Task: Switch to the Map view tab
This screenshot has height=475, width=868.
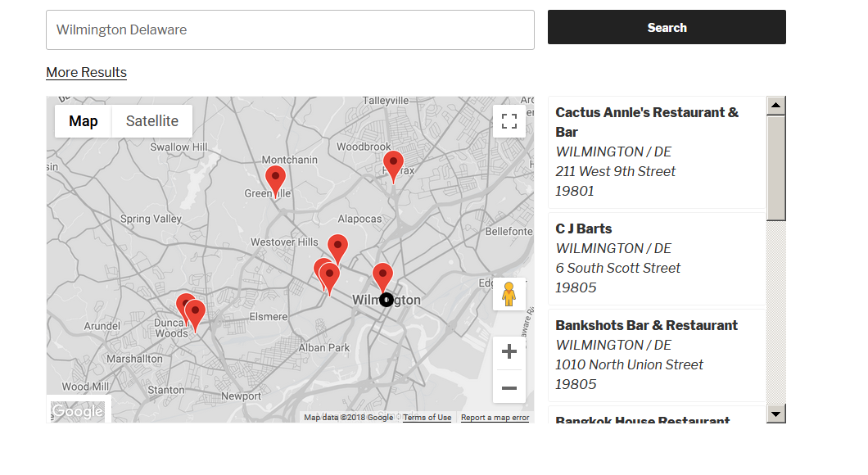Action: point(83,120)
